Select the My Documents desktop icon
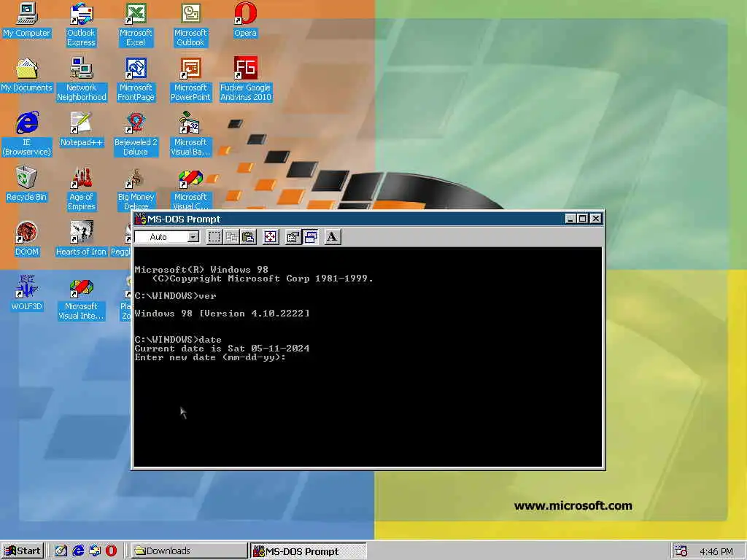The width and height of the screenshot is (747, 560). (x=27, y=75)
